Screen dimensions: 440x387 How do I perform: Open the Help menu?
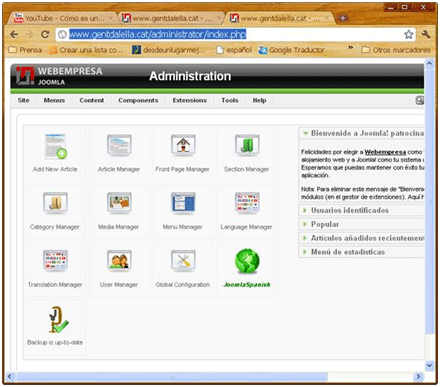(259, 100)
